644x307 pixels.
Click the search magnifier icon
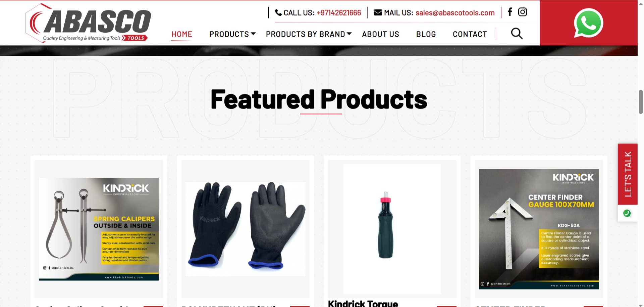pyautogui.click(x=517, y=33)
